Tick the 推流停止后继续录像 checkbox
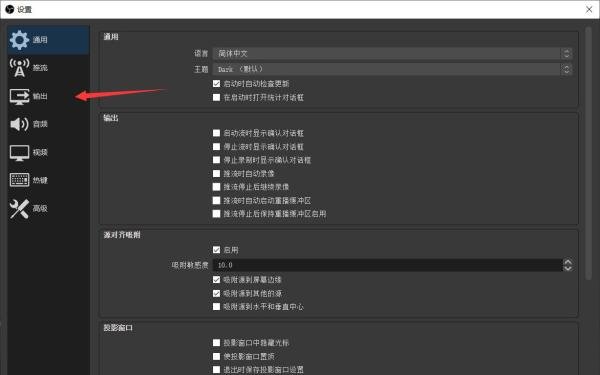Screen dimensions: 600x375 217,187
